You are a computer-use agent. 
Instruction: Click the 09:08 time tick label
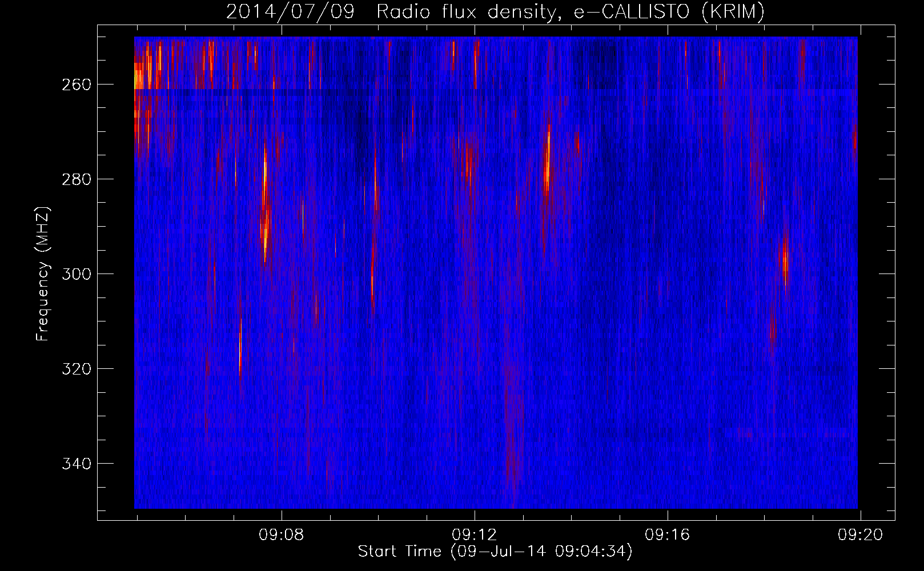282,535
